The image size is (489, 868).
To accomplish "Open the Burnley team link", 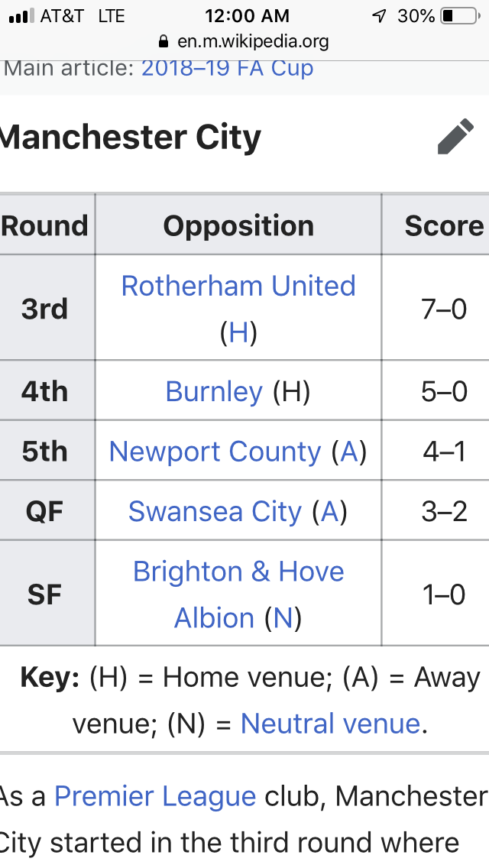I will 214,391.
